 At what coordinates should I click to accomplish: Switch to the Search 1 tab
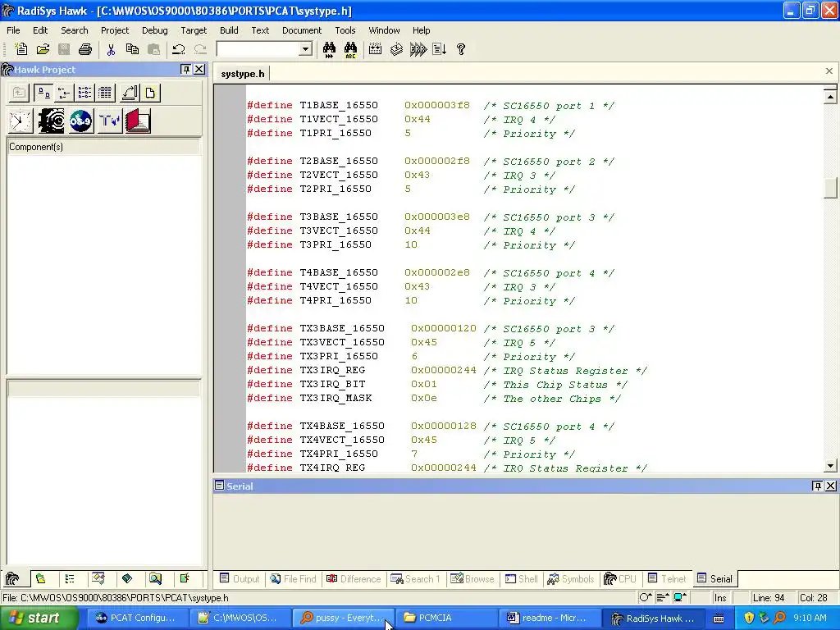tap(415, 579)
